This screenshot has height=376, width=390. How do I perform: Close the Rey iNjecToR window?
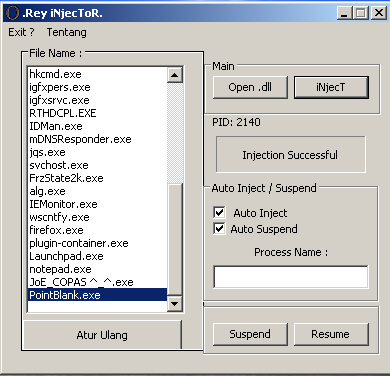pyautogui.click(x=379, y=13)
